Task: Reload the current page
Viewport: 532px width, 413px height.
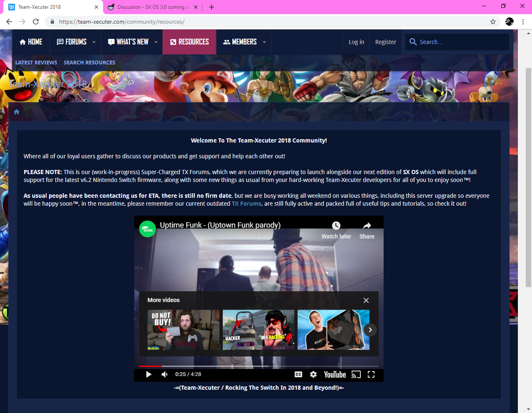Action: [36, 22]
